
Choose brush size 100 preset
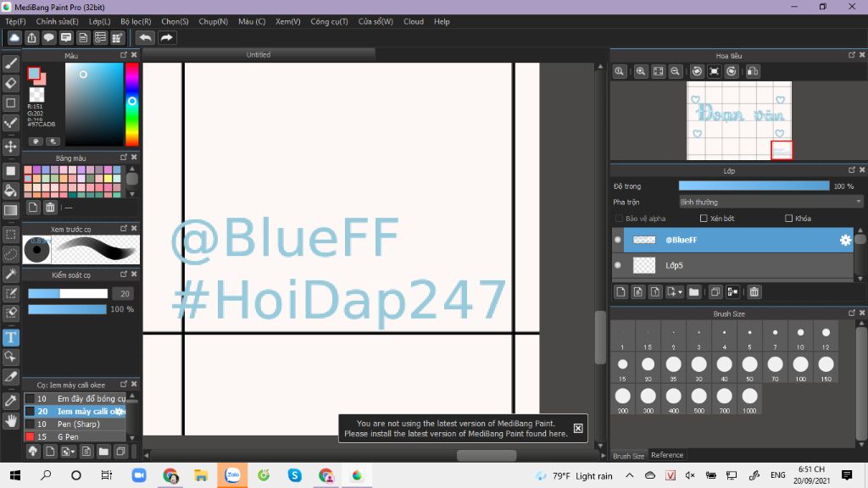point(800,368)
